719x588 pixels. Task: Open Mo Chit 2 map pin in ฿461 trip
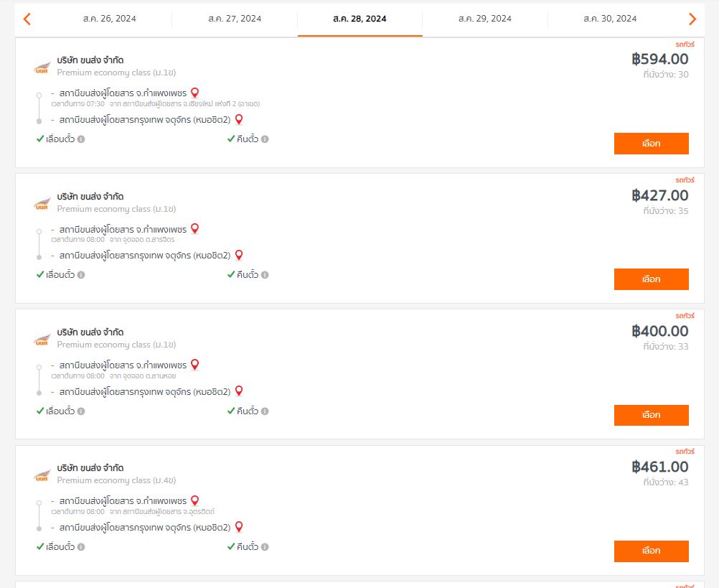[239, 527]
